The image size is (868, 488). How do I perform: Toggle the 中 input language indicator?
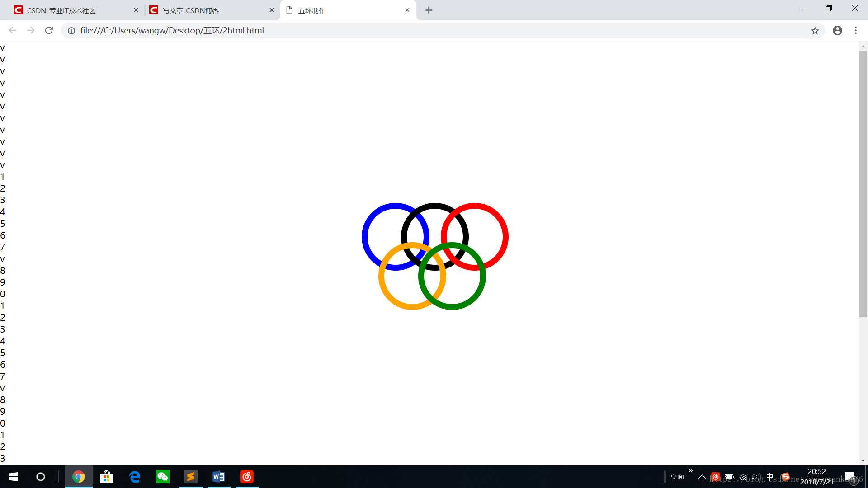770,477
